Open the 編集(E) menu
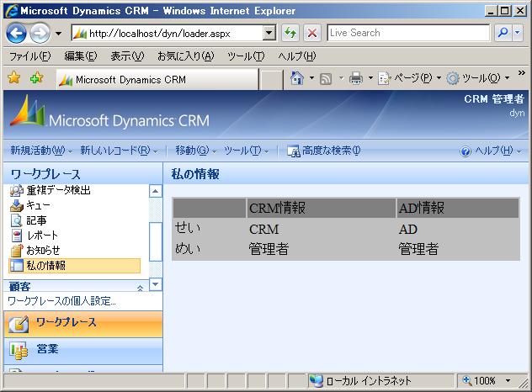 [x=81, y=56]
